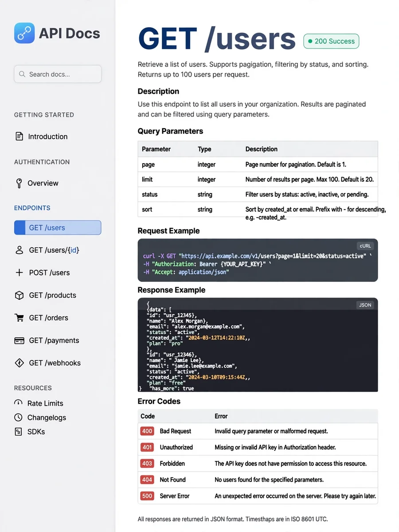The image size is (399, 532).
Task: Click the plus icon beside POST /users
Action: tap(19, 273)
